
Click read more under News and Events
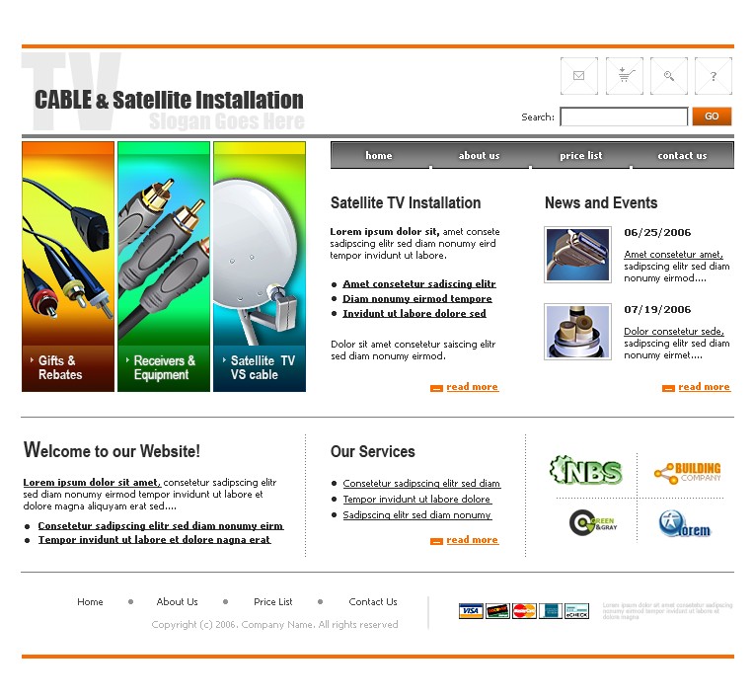(704, 387)
